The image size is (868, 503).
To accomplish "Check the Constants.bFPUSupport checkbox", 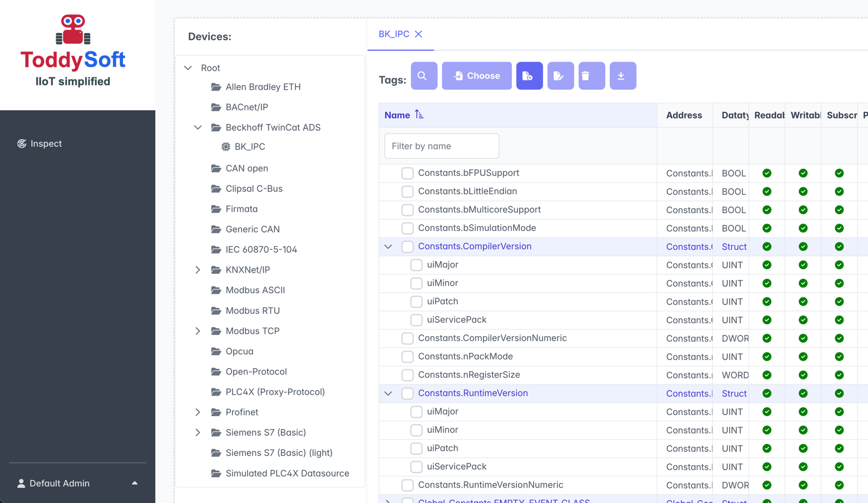I will pos(407,173).
